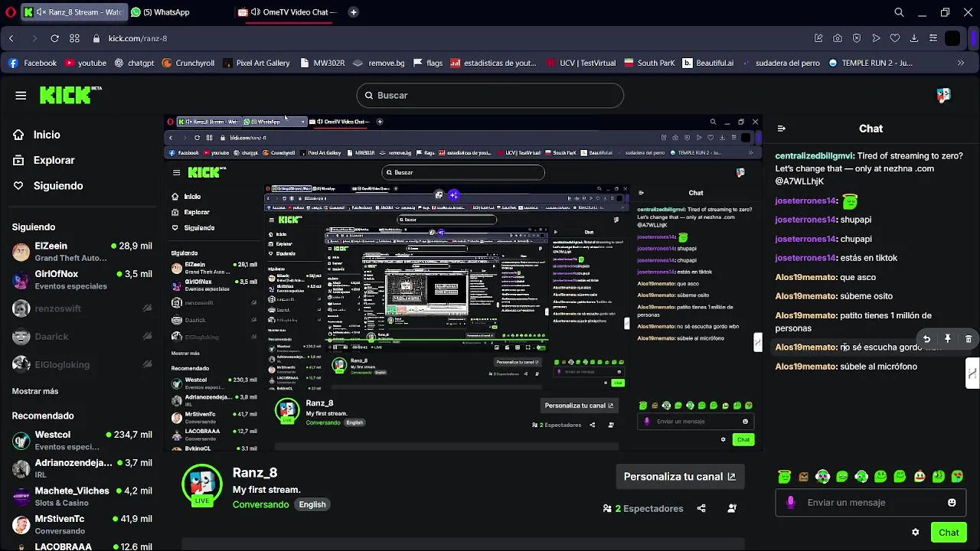Open Opera snapshot camera tool

pyautogui.click(x=838, y=38)
